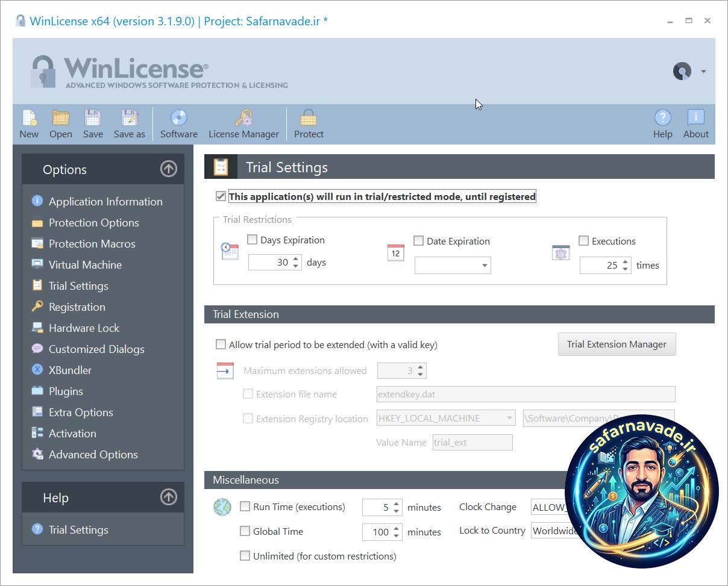
Task: Collapse the Options panel arrow
Action: [169, 169]
